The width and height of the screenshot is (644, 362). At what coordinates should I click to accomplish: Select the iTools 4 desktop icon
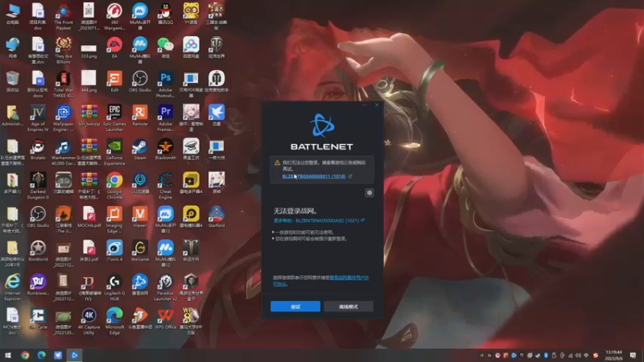pyautogui.click(x=114, y=251)
